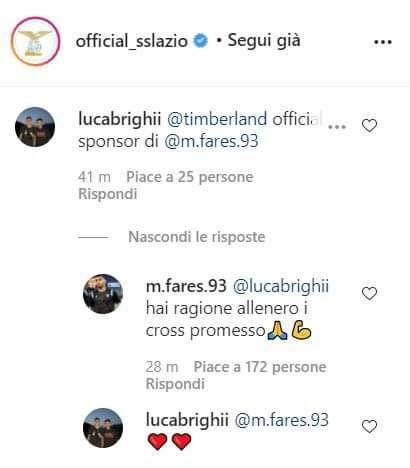The width and height of the screenshot is (410, 468).
Task: Open options dots on lucabrighii's timberland comment
Action: 337,127
